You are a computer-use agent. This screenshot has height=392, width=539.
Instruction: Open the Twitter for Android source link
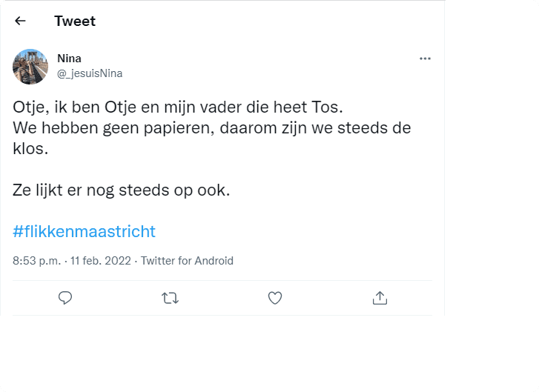(x=187, y=261)
